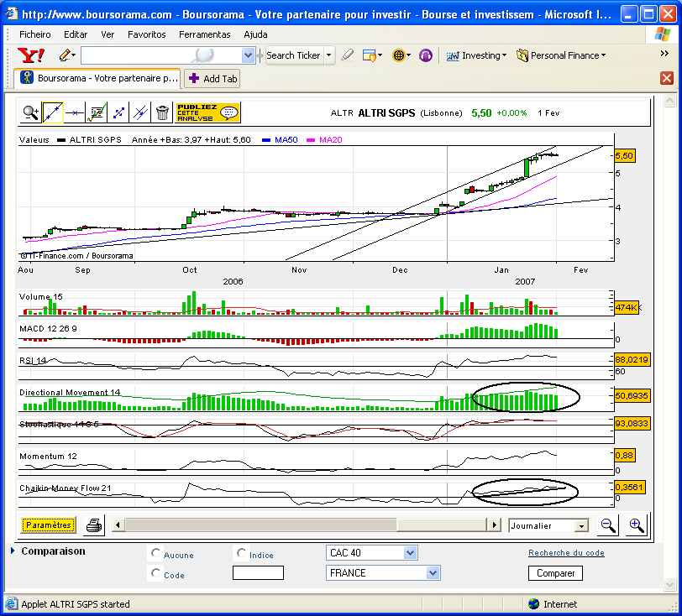Viewport: 682px width, 616px height.
Task: Zoom in with the plus magnifier icon
Action: click(637, 525)
